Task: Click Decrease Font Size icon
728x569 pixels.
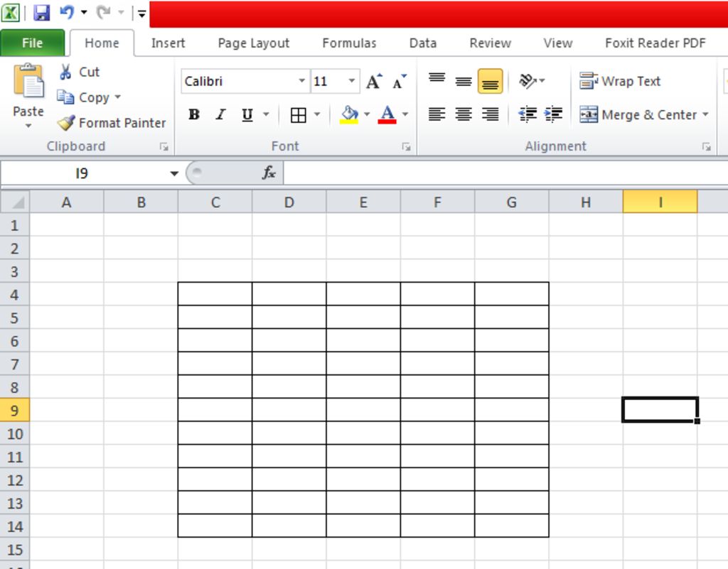Action: (399, 82)
